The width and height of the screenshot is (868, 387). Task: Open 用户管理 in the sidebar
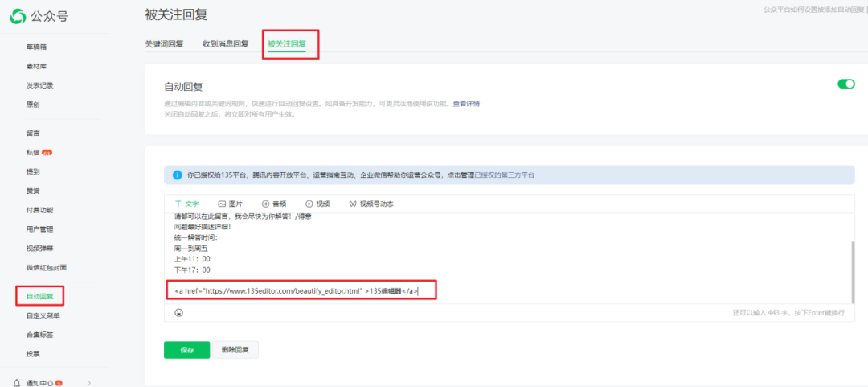point(40,229)
